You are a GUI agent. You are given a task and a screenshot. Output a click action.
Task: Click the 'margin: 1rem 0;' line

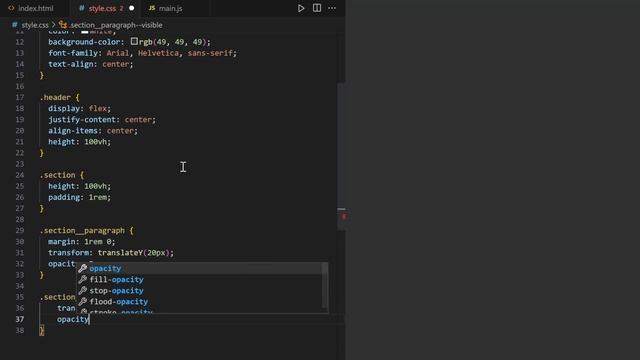tap(82, 241)
